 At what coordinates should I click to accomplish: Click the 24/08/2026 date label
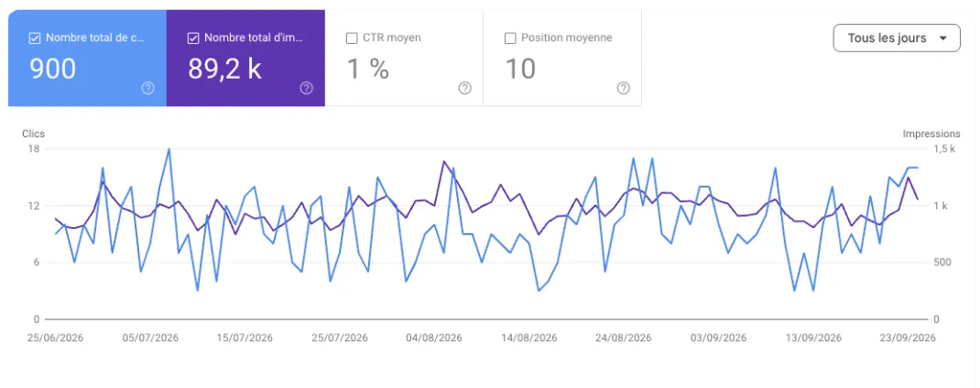pyautogui.click(x=623, y=338)
